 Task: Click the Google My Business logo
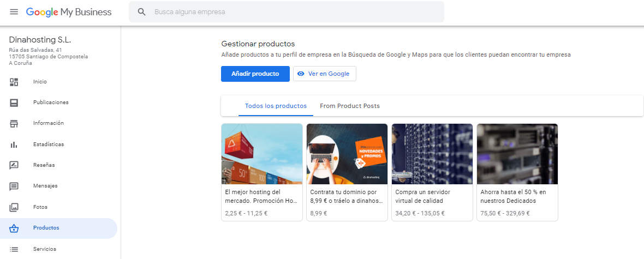click(69, 13)
